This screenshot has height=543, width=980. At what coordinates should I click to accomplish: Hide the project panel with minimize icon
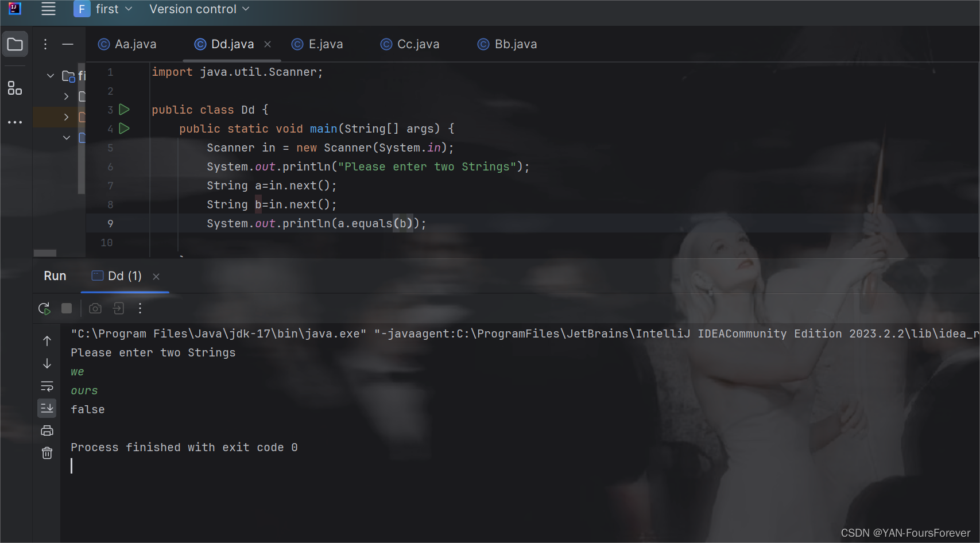point(67,44)
